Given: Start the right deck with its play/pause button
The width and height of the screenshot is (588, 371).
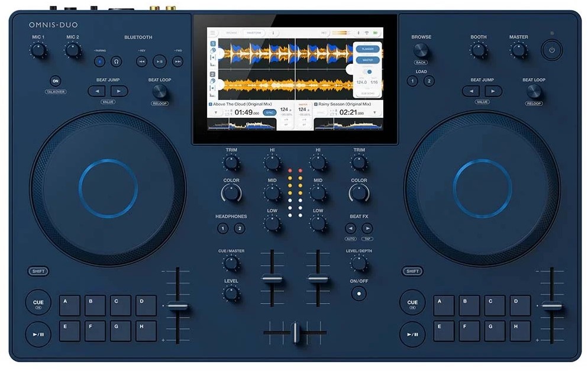Looking at the screenshot, I should tap(412, 334).
